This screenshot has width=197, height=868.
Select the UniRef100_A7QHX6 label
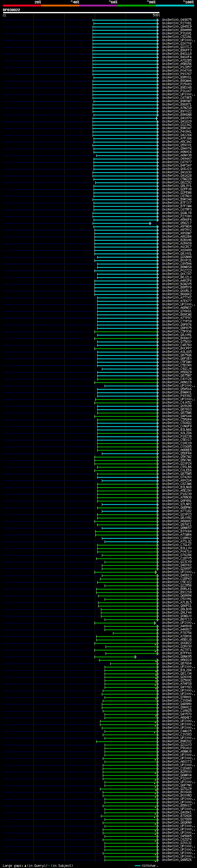(177, 636)
